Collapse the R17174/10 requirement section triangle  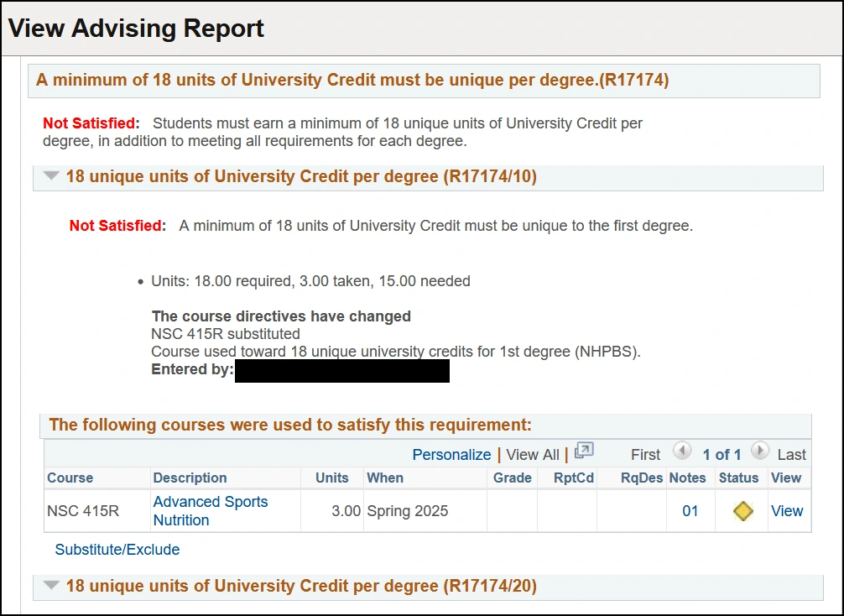tap(51, 175)
